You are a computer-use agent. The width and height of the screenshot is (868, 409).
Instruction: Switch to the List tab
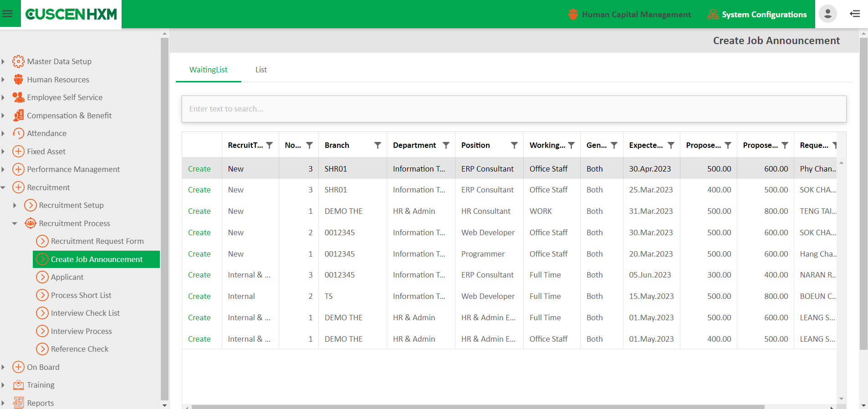[x=261, y=70]
